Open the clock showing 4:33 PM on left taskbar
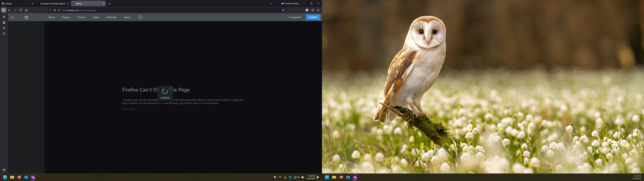 pos(311,177)
